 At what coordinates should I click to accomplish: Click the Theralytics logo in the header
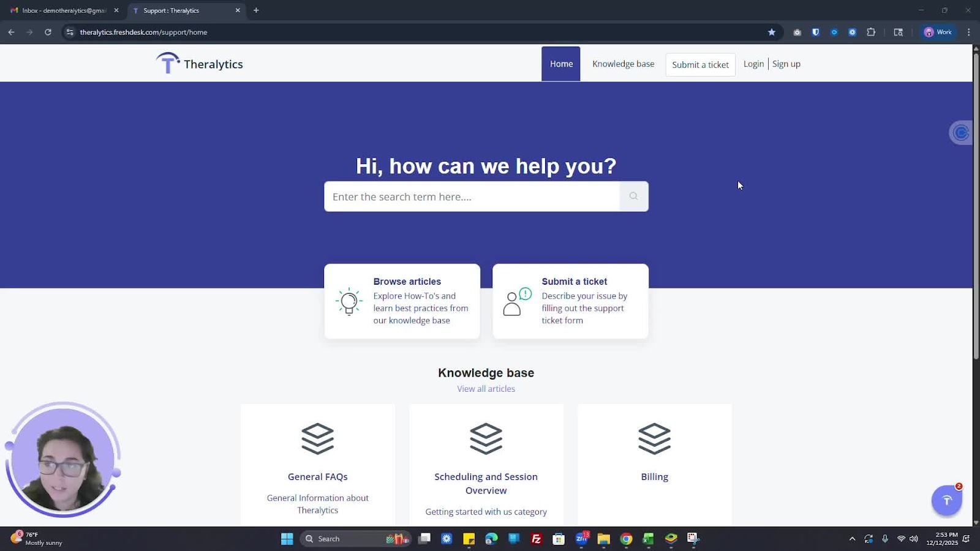pyautogui.click(x=199, y=64)
